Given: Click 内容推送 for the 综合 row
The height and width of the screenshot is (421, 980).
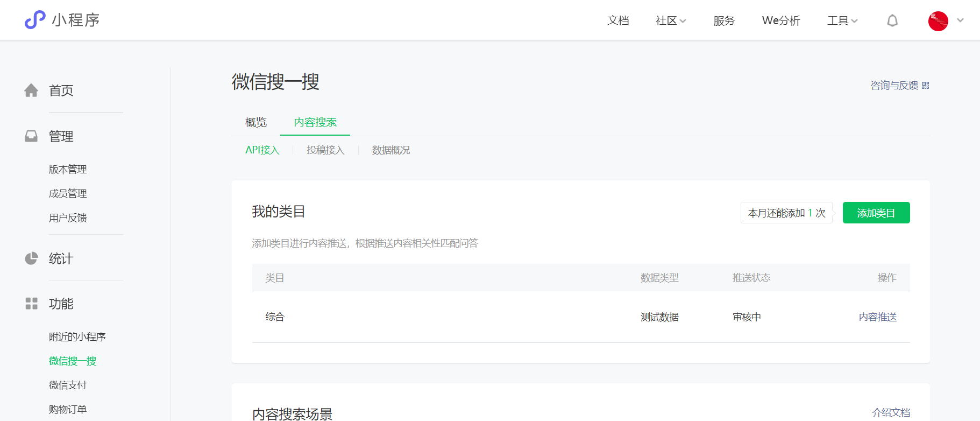Looking at the screenshot, I should (x=878, y=317).
